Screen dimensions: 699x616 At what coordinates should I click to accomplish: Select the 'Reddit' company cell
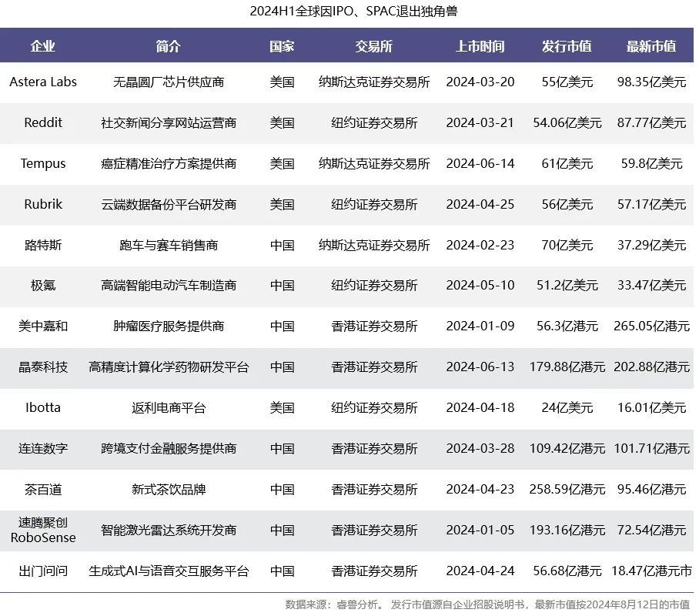43,122
